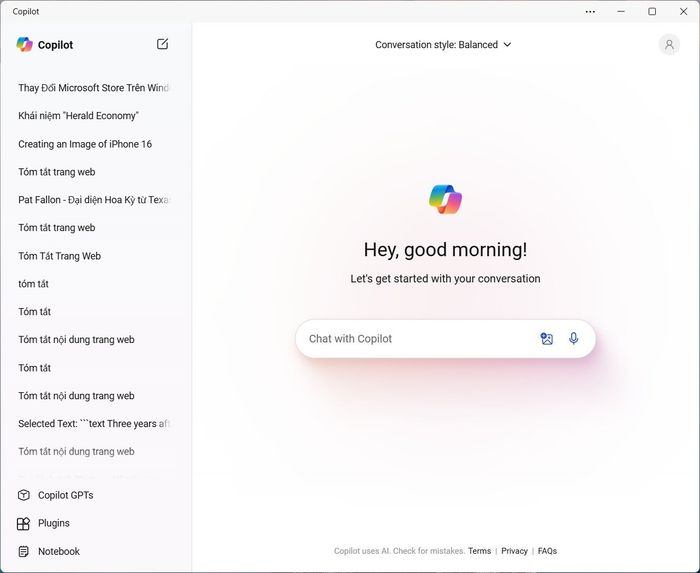
Task: Open chat "Khái niệm Herald Economy"
Action: click(x=79, y=116)
